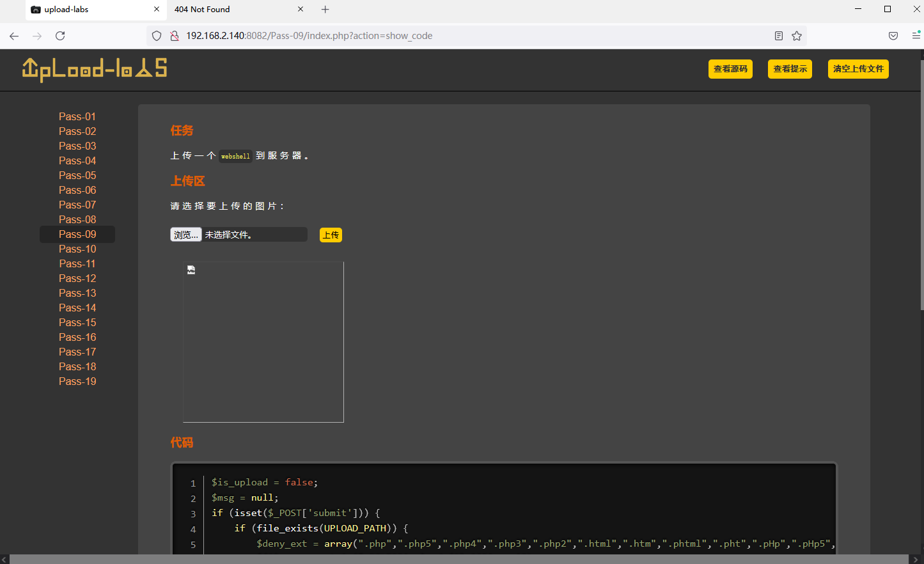The height and width of the screenshot is (564, 924).
Task: Open the Firefox application menu
Action: pyautogui.click(x=916, y=36)
